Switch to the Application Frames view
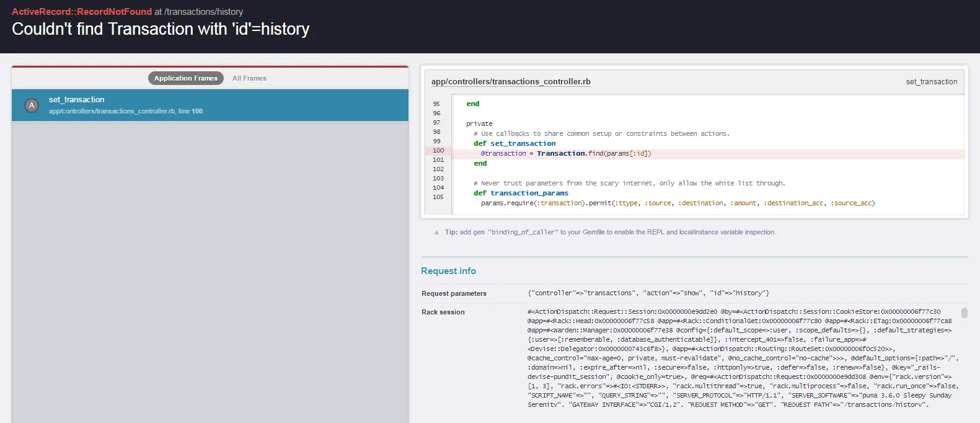The image size is (980, 423). [185, 78]
